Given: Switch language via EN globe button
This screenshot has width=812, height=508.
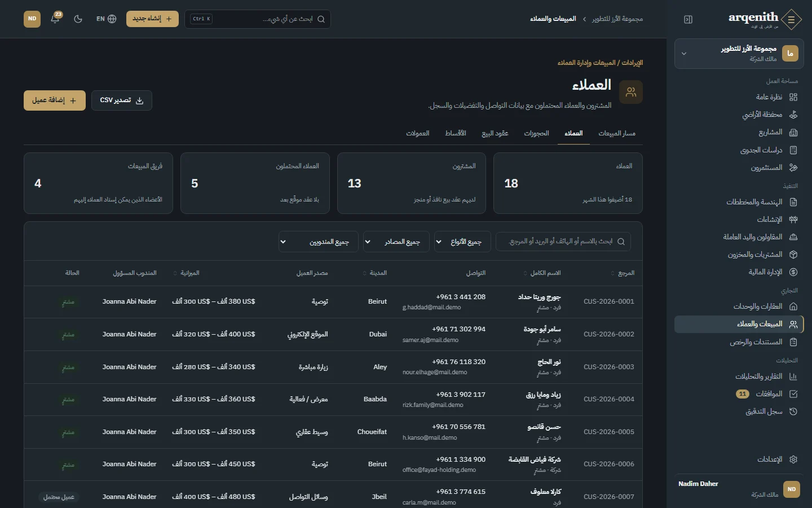Looking at the screenshot, I should click(x=106, y=19).
